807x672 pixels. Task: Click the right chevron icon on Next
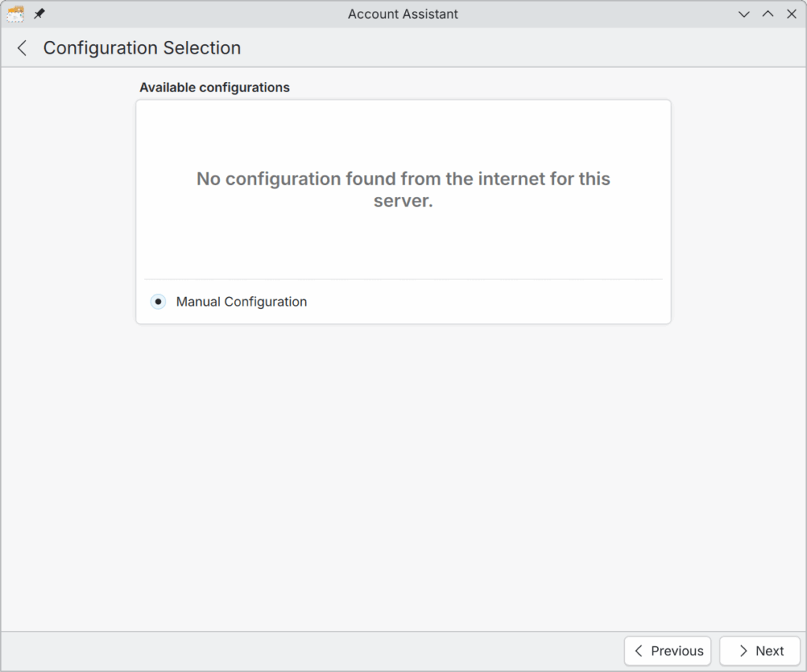[743, 651]
